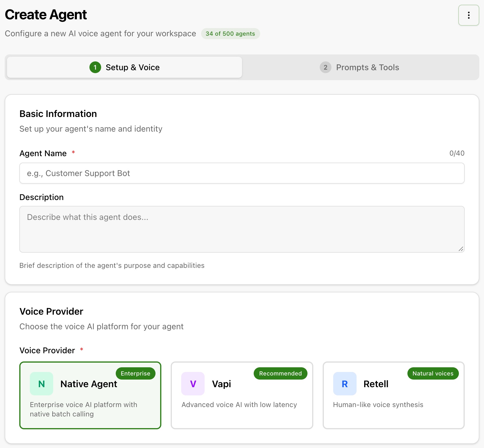
Task: Click the blue R Retell icon
Action: point(345,384)
